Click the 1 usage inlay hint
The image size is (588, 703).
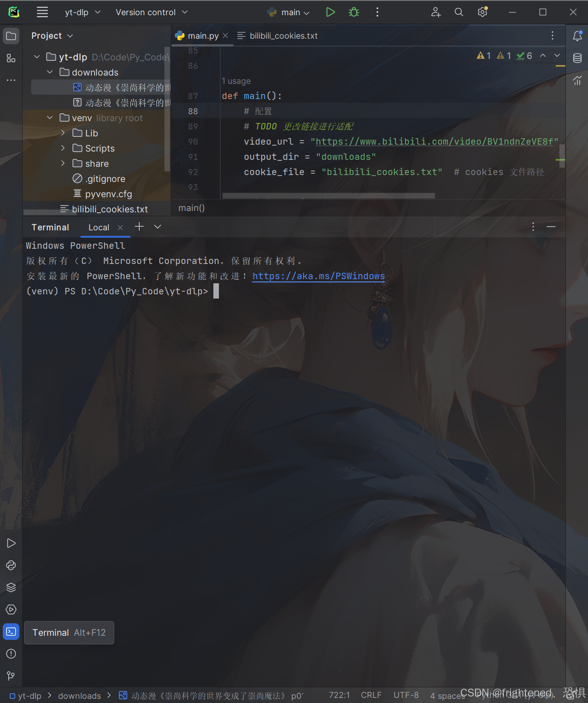click(236, 81)
